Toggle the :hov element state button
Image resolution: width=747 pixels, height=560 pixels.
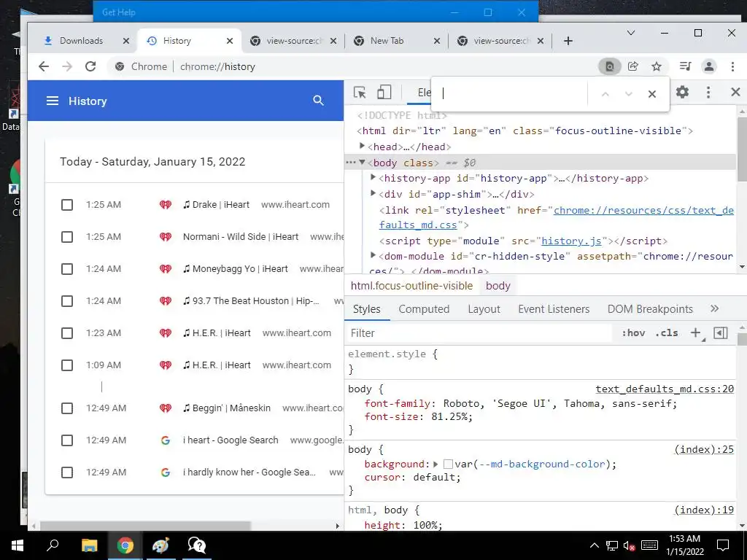634,332
